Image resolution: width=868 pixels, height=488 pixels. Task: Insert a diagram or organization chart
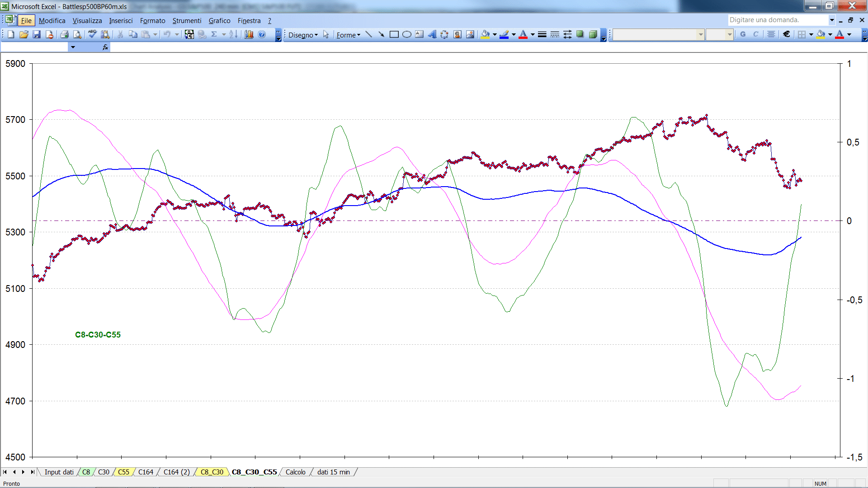444,34
